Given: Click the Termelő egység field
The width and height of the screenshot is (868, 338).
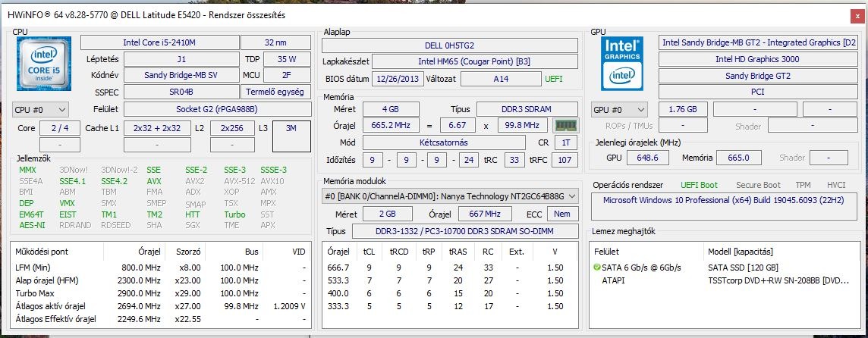Looking at the screenshot, I should pyautogui.click(x=275, y=91).
